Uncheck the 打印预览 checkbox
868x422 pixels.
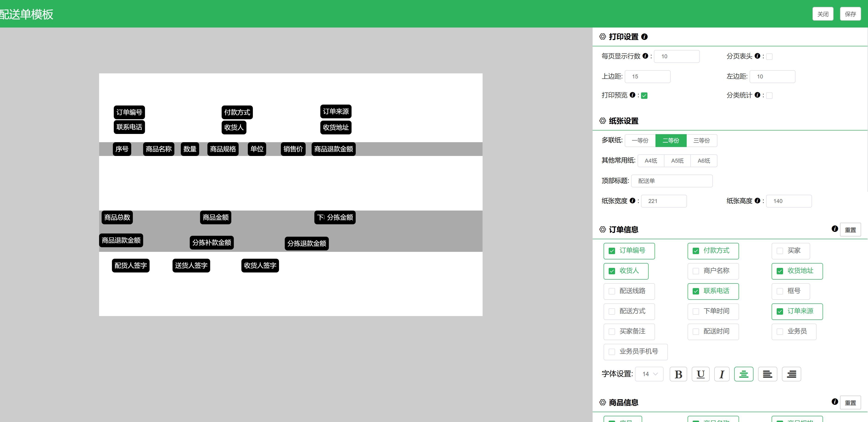(644, 96)
